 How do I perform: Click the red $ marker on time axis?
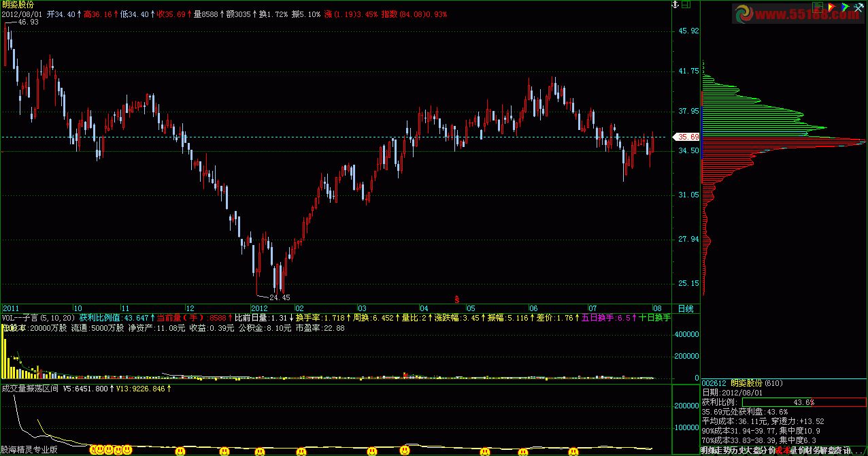pyautogui.click(x=456, y=299)
